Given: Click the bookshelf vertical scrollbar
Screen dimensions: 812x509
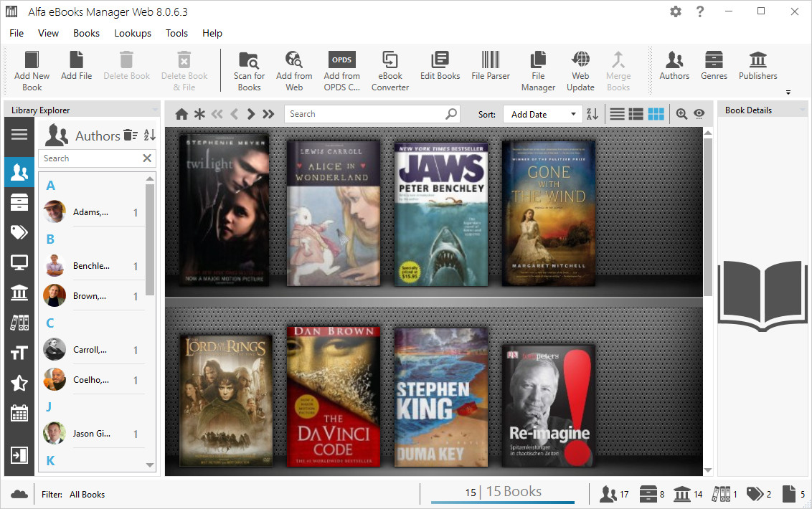Looking at the screenshot, I should pos(708,215).
